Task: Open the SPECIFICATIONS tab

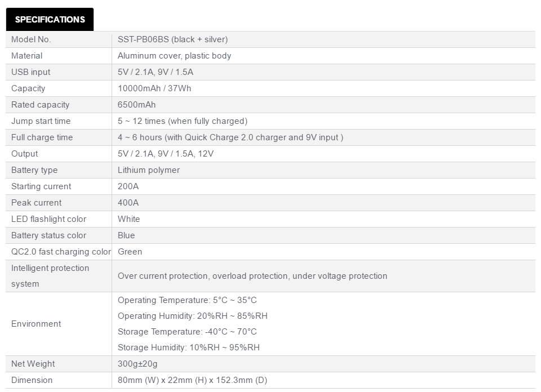Action: pos(50,19)
